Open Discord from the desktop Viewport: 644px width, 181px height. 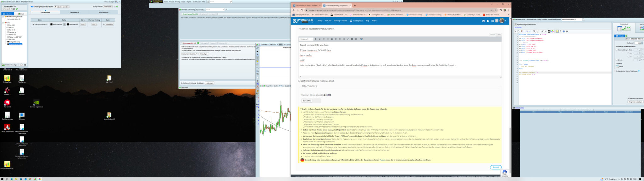(x=22, y=91)
